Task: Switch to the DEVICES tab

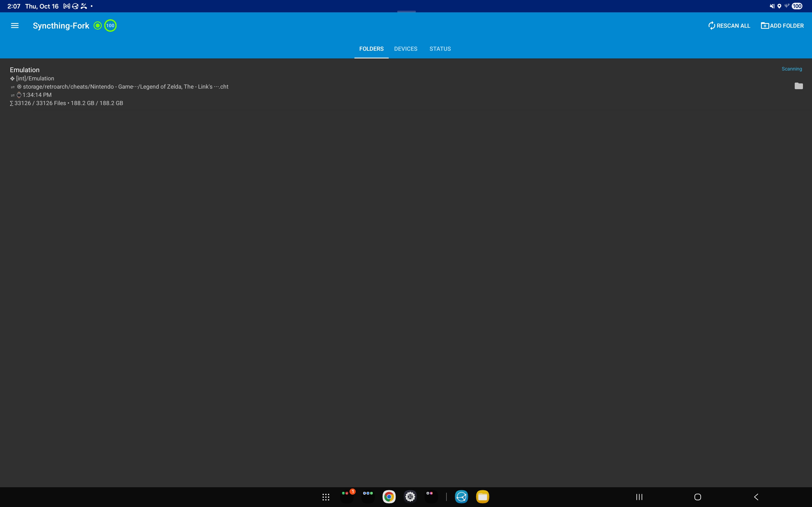Action: click(405, 49)
